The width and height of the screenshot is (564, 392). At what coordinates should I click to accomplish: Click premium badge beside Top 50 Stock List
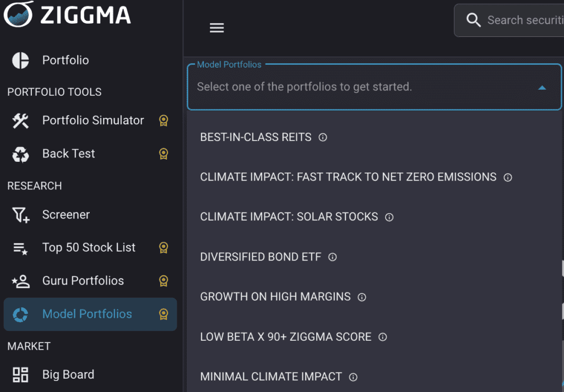(164, 248)
